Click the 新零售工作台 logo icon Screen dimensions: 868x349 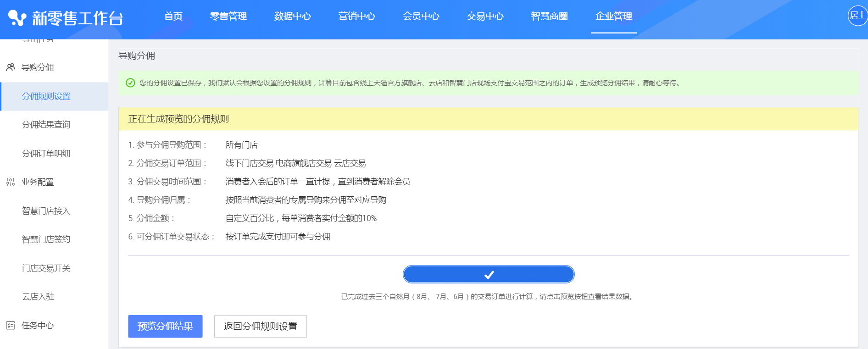[x=17, y=18]
